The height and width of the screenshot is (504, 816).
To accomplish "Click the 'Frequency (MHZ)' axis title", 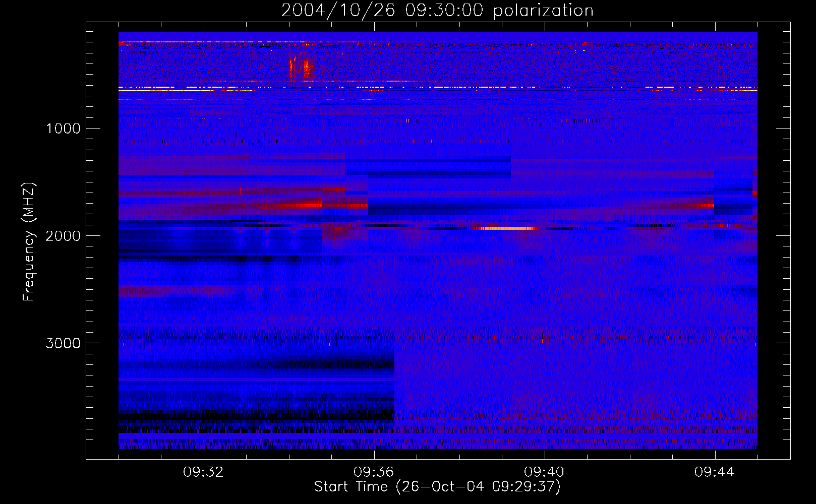I will [x=28, y=242].
